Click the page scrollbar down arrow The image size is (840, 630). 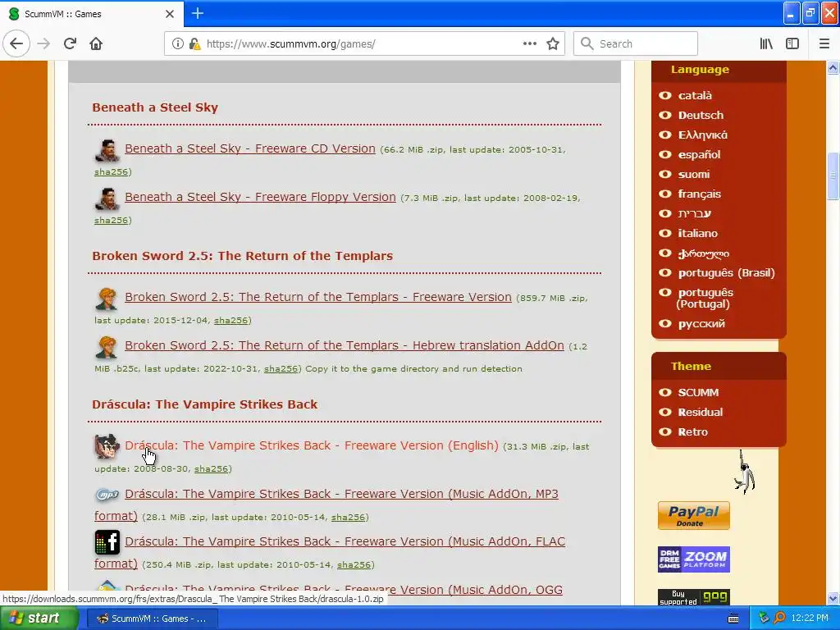tap(833, 598)
